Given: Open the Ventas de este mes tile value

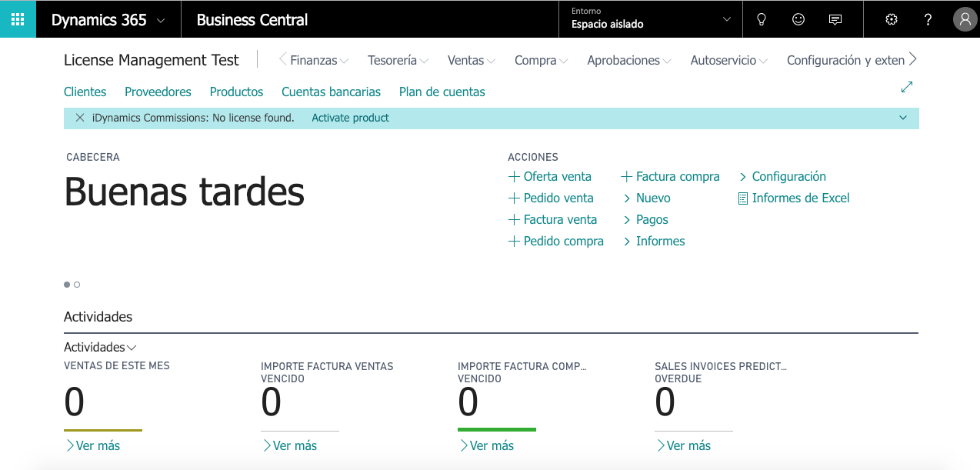Looking at the screenshot, I should coord(75,402).
